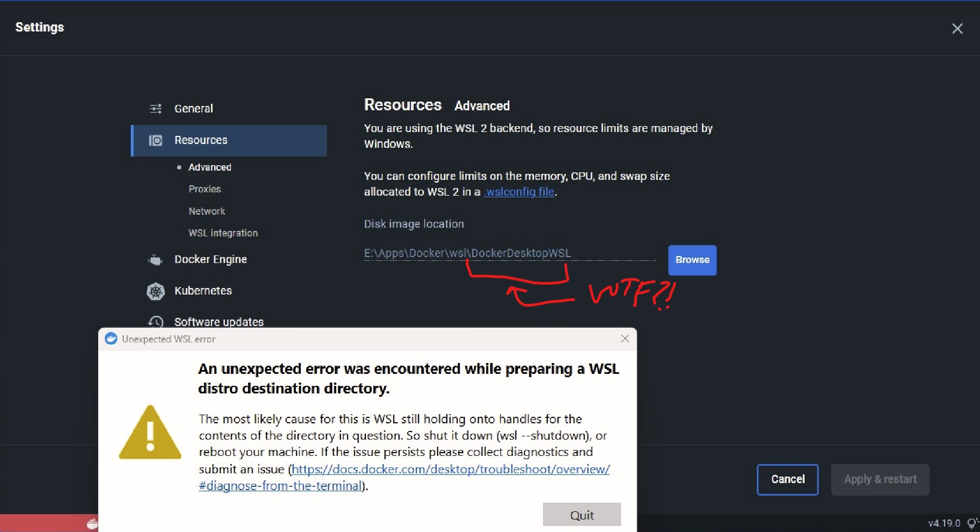This screenshot has height=532, width=980.
Task: Go to Docker Engine settings
Action: tap(211, 260)
